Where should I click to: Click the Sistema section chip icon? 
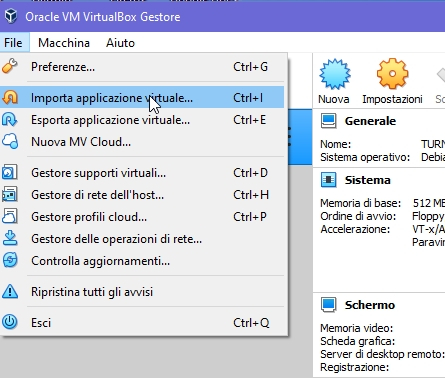coord(328,180)
